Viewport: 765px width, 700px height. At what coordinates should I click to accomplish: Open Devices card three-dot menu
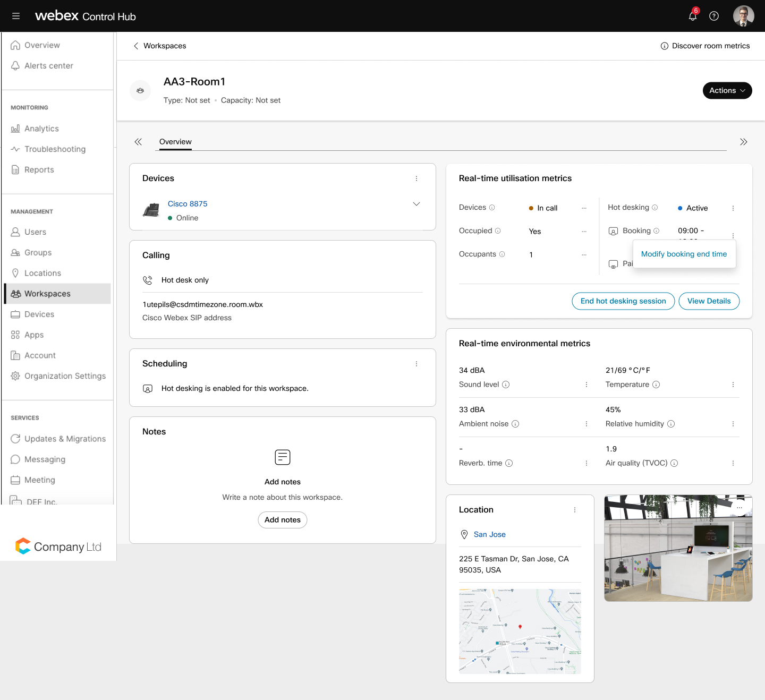(416, 178)
